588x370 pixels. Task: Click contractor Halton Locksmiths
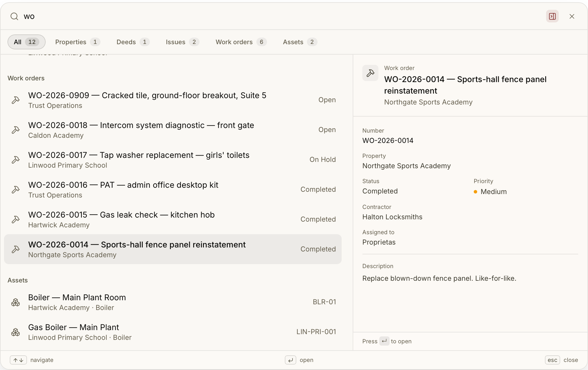pos(392,217)
